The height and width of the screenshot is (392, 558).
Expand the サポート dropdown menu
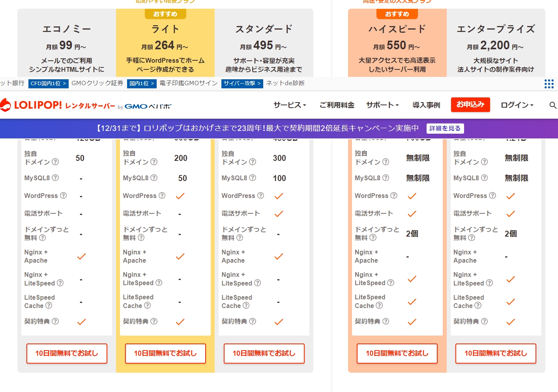click(382, 105)
